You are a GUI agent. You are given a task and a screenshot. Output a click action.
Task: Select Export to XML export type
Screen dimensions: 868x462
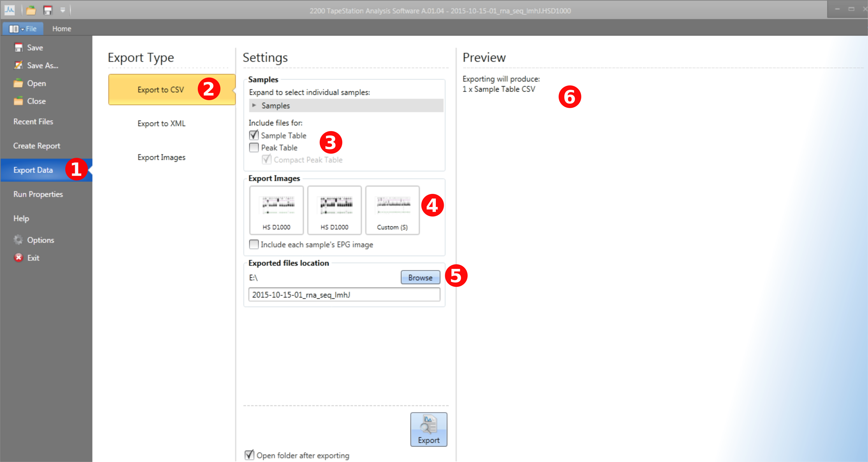pyautogui.click(x=161, y=123)
